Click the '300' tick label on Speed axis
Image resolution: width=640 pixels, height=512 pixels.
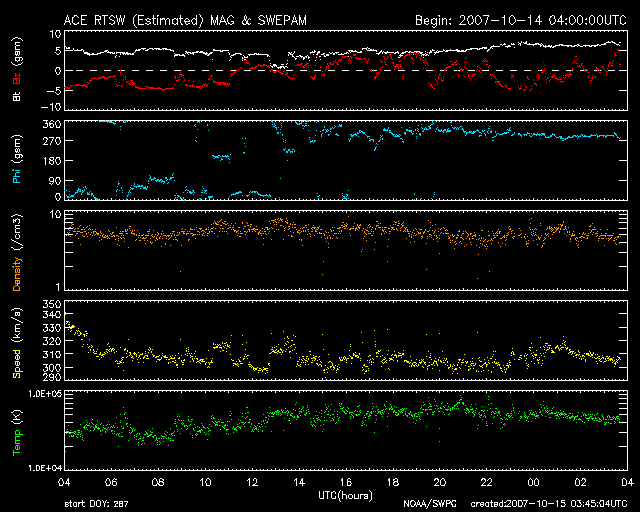[52, 367]
